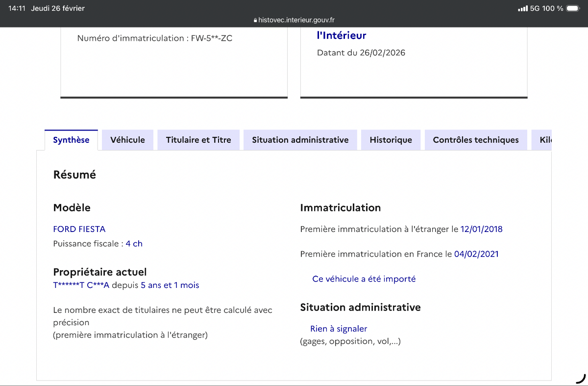The height and width of the screenshot is (386, 588).
Task: Click the "l'Intérieur" heading link
Action: [342, 35]
